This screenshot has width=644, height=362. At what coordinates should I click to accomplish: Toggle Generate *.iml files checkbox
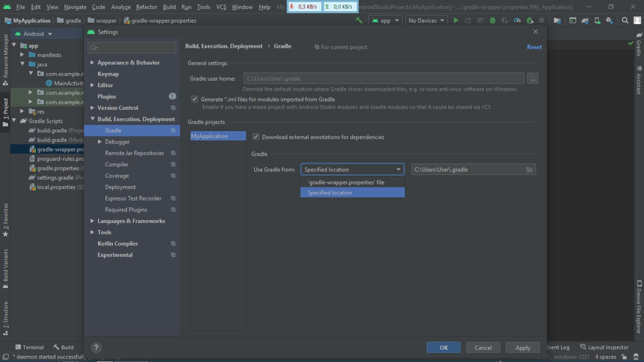(195, 99)
